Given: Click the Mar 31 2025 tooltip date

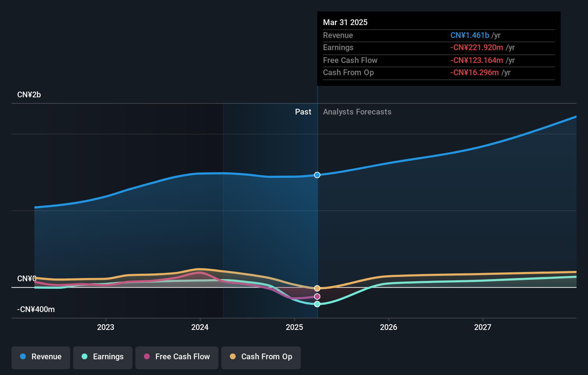Looking at the screenshot, I should (345, 22).
